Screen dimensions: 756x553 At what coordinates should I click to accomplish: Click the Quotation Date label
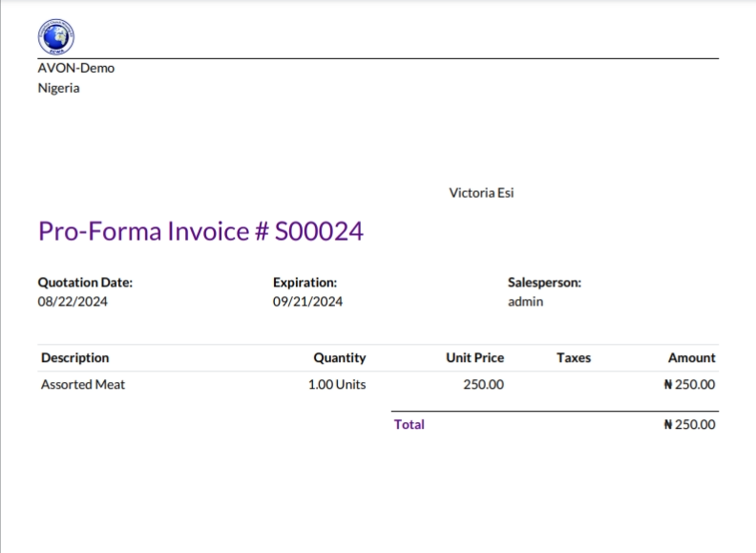[85, 283]
